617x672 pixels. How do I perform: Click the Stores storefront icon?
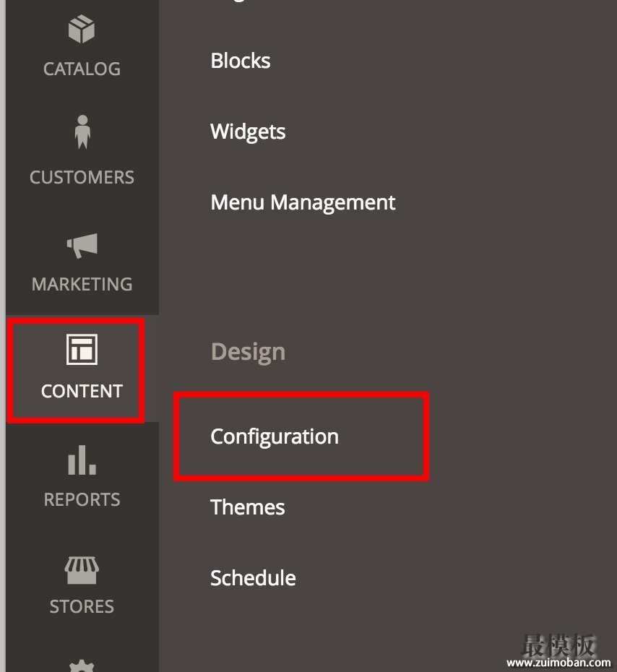[82, 569]
